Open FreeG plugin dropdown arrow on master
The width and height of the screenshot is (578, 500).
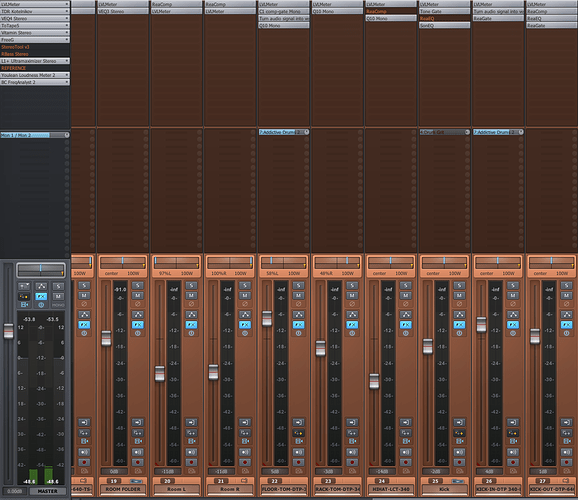click(x=67, y=39)
